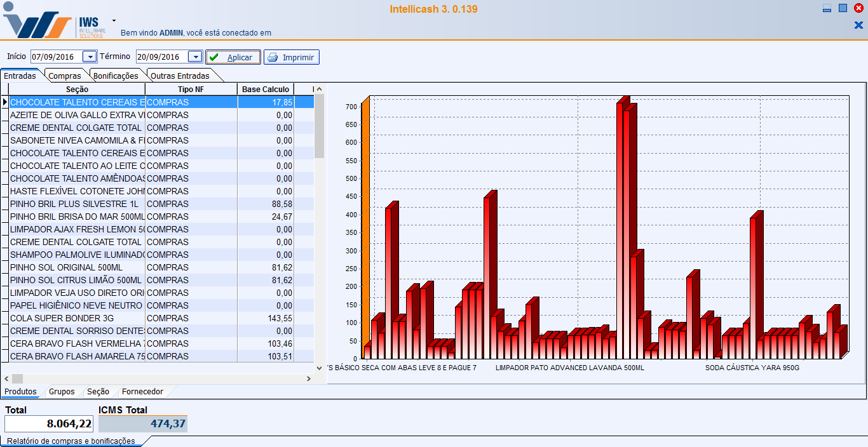Switch to the Compras tab
Viewport: 868px width, 447px height.
65,76
